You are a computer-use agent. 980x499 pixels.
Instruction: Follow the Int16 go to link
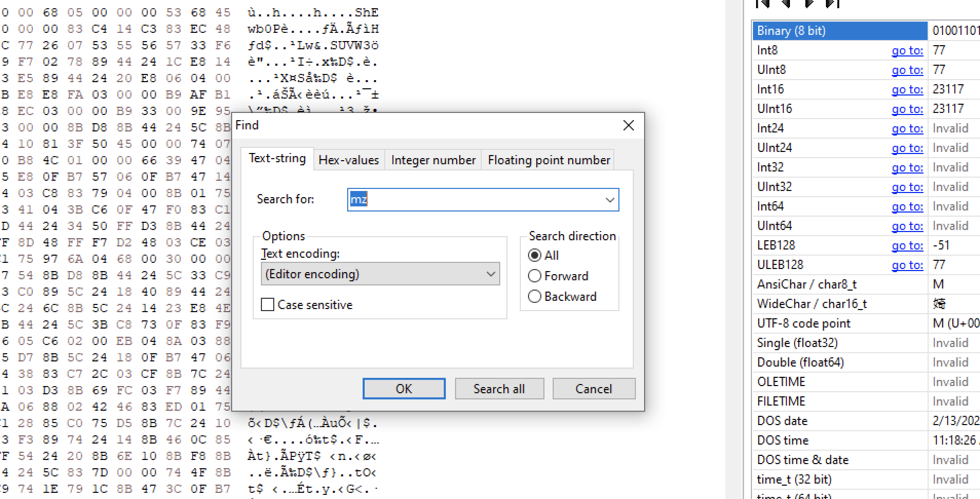[x=907, y=89]
